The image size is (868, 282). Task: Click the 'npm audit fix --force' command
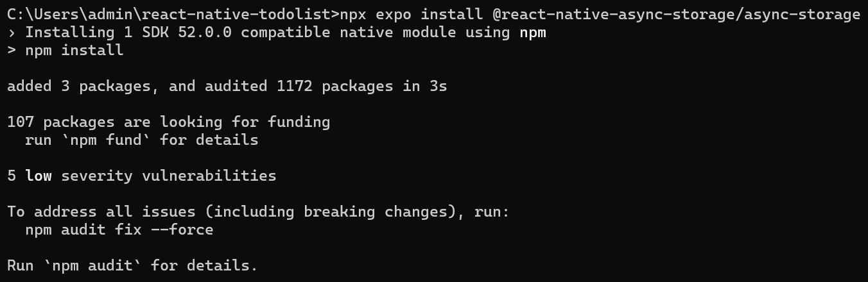pos(119,229)
